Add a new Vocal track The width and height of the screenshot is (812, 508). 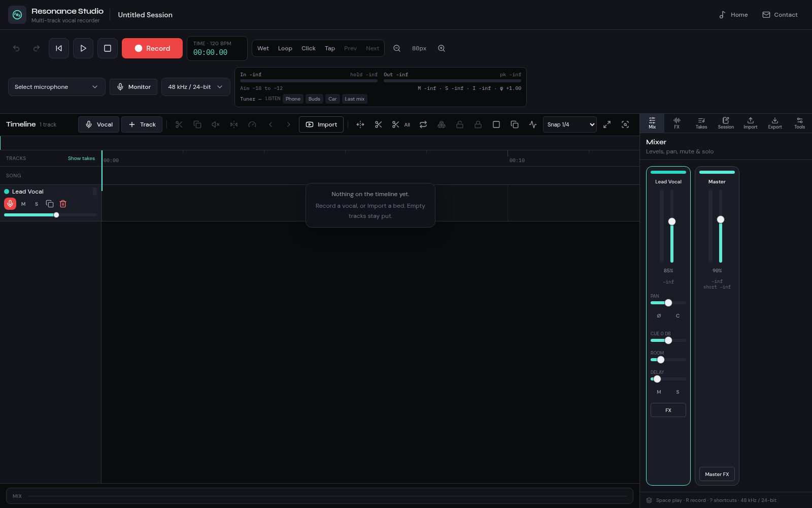pos(99,124)
